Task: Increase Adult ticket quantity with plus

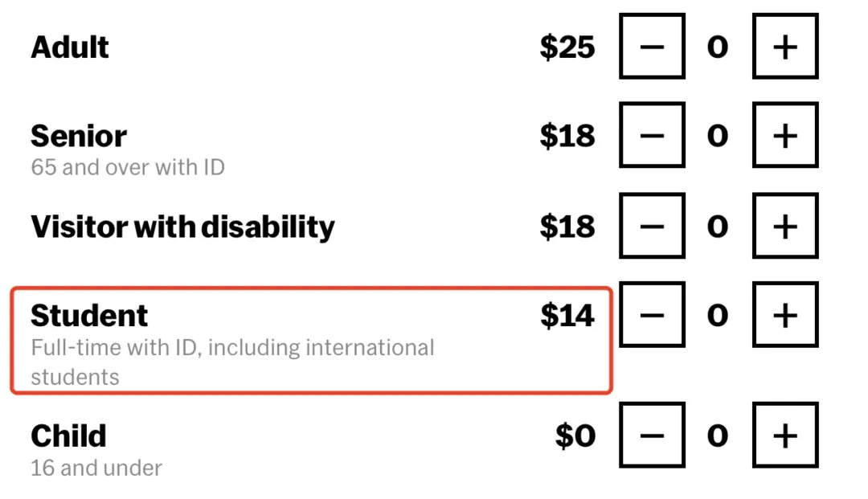Action: pyautogui.click(x=784, y=47)
